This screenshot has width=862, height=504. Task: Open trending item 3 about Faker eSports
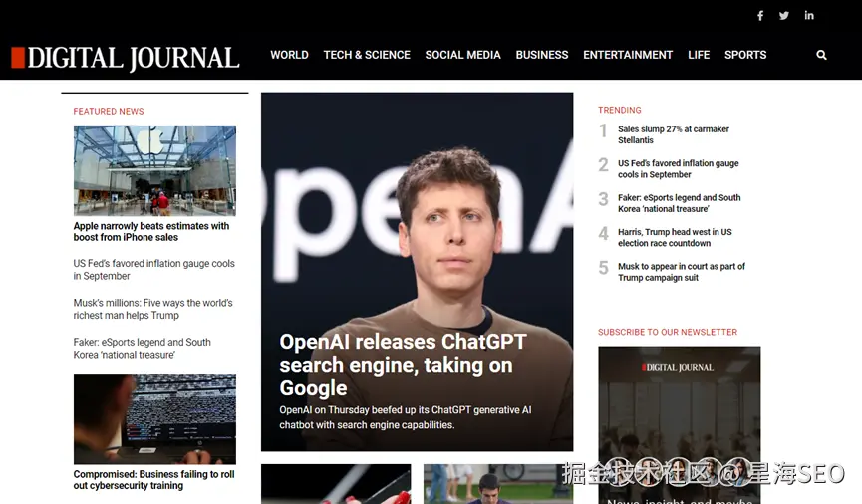(679, 203)
